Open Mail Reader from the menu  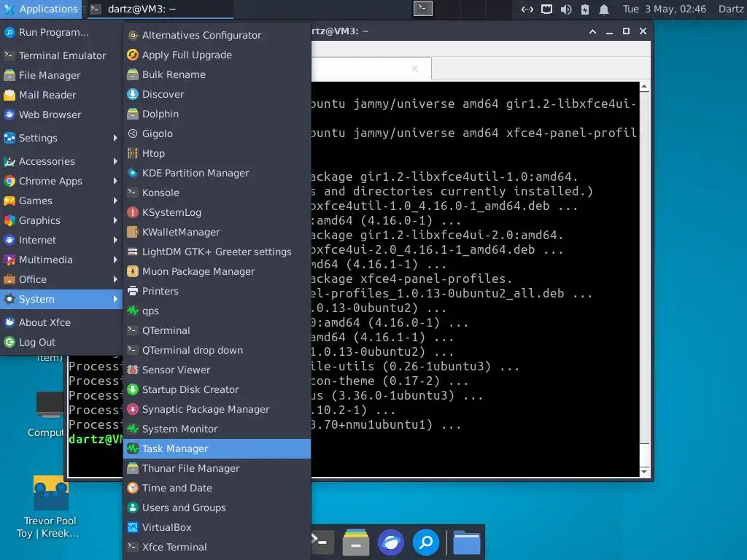click(61, 95)
